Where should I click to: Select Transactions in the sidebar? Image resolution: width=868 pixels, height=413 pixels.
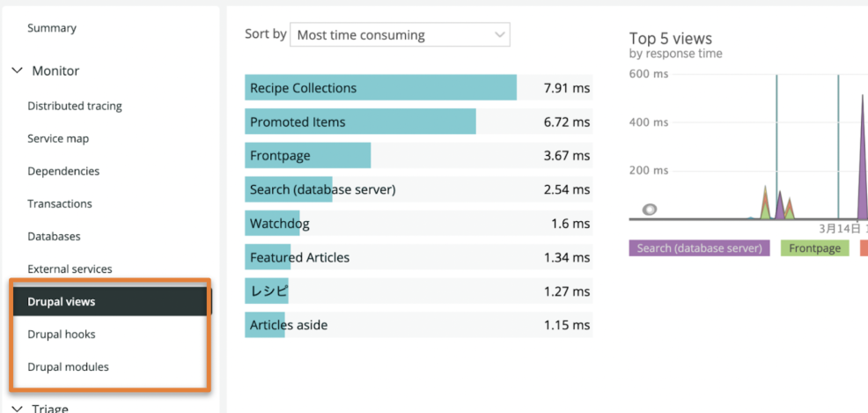[x=60, y=203]
